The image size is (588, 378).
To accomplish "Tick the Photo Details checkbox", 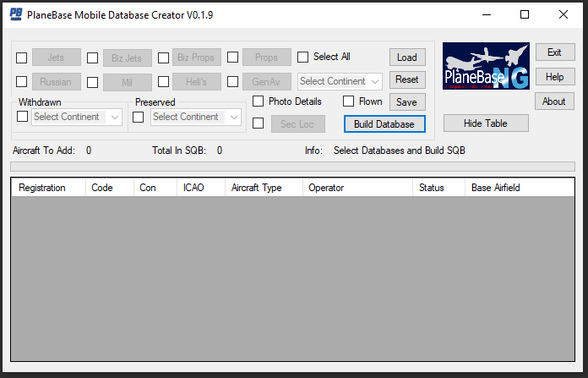I will click(259, 101).
